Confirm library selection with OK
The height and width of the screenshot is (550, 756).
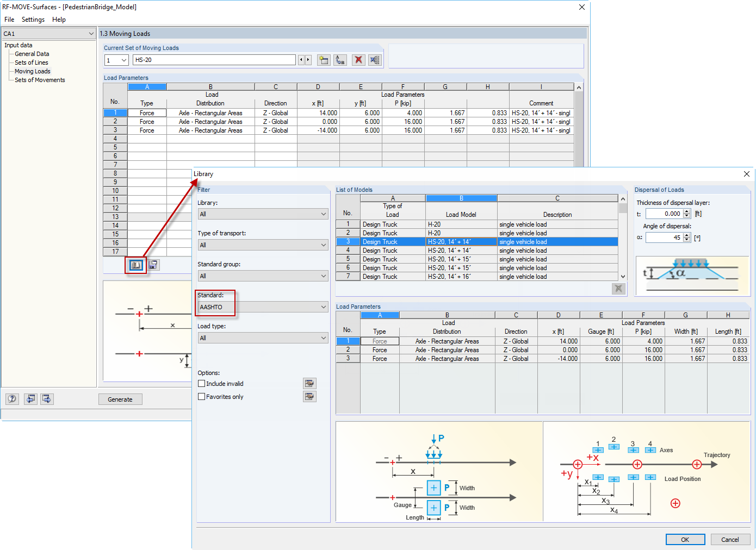pos(685,539)
